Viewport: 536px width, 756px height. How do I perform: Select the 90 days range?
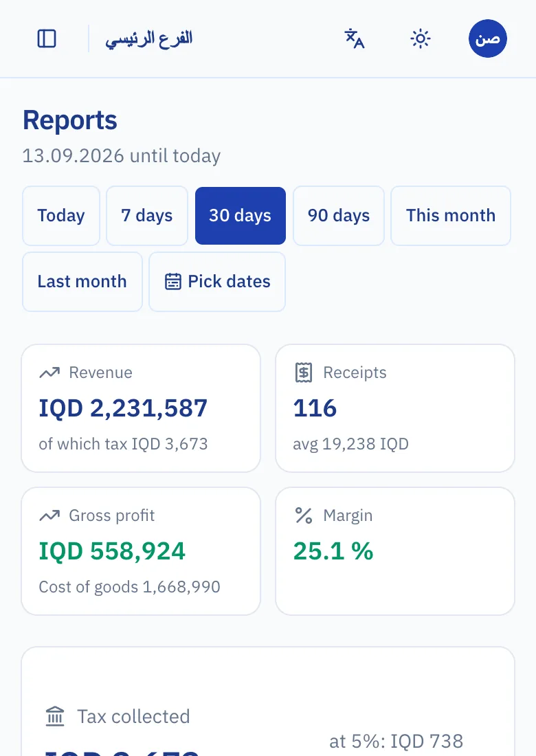[339, 216]
